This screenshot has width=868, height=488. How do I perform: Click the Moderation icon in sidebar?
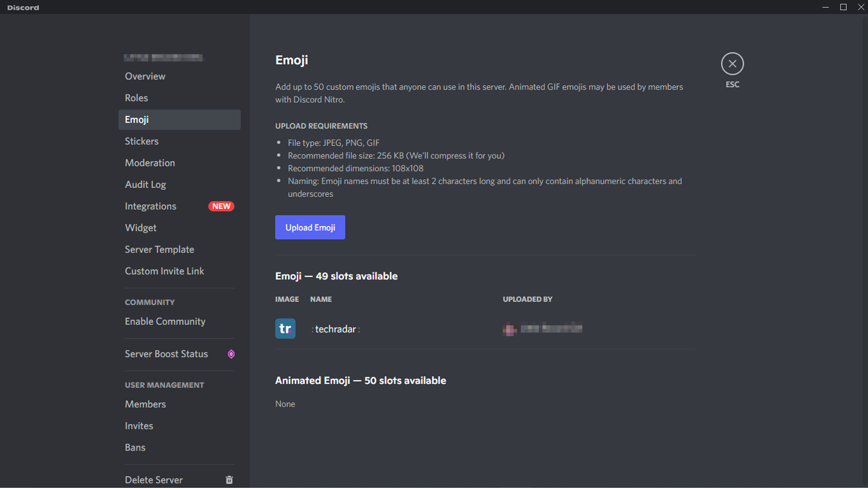point(150,162)
